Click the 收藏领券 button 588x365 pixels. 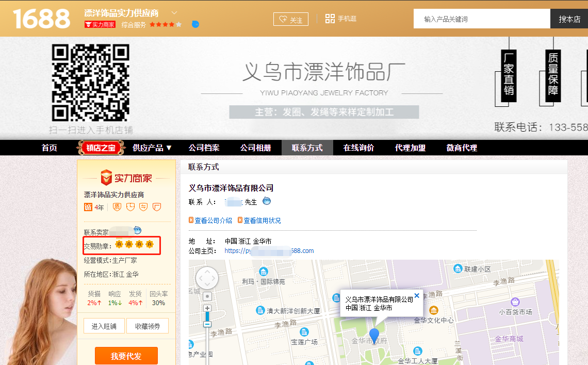(148, 326)
